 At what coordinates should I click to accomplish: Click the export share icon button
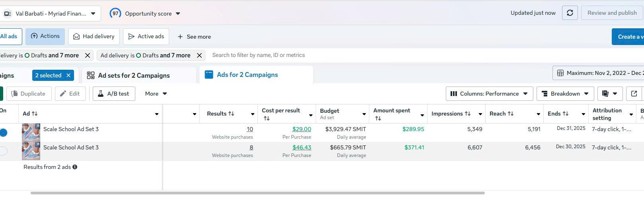pyautogui.click(x=634, y=94)
